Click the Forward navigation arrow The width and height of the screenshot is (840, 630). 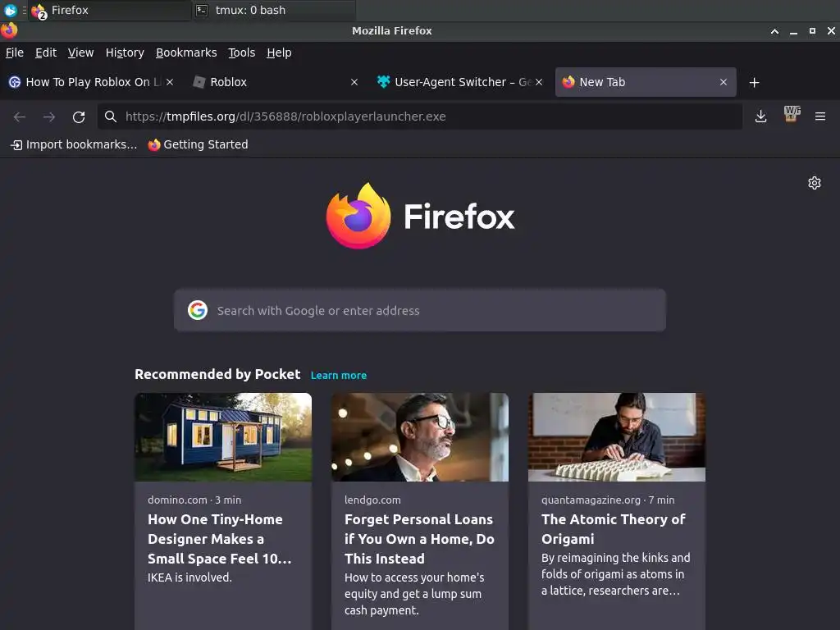pyautogui.click(x=49, y=116)
